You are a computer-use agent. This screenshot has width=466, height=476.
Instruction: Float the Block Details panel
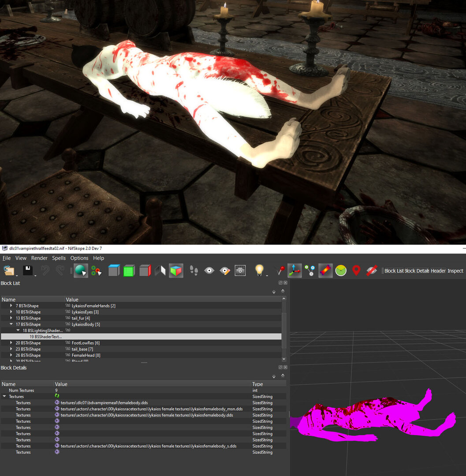[280, 367]
